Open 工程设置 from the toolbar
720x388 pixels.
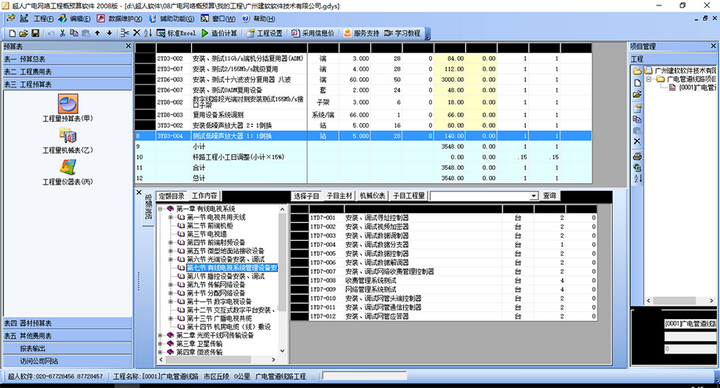click(x=264, y=33)
